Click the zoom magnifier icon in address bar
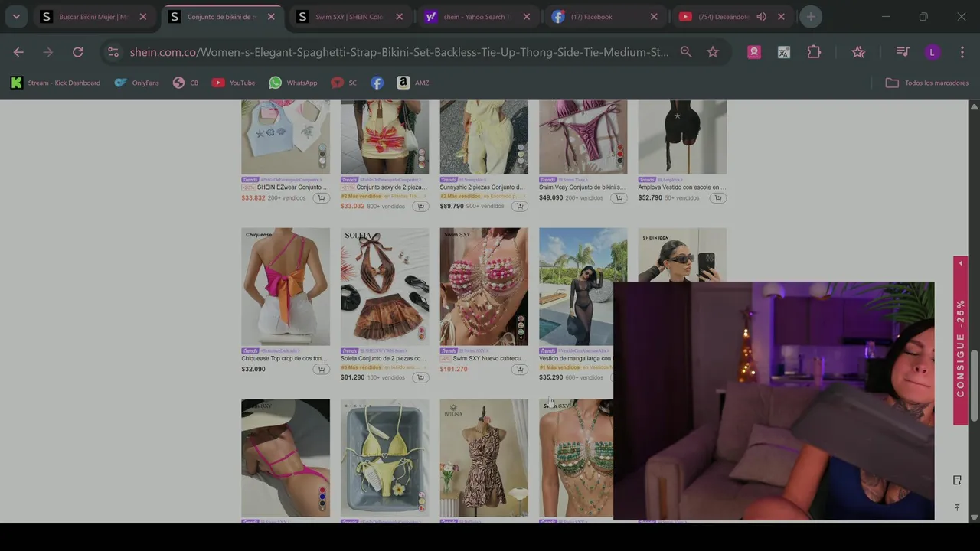The height and width of the screenshot is (551, 980). (x=686, y=52)
